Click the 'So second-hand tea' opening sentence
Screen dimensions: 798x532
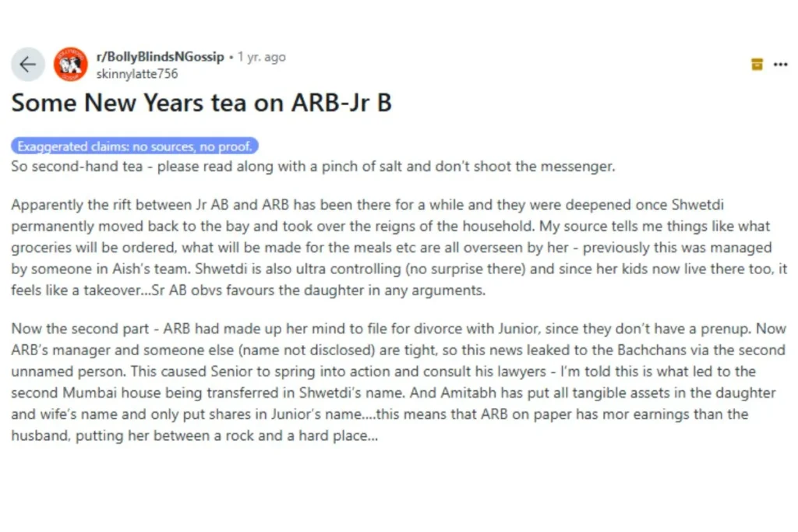point(313,167)
